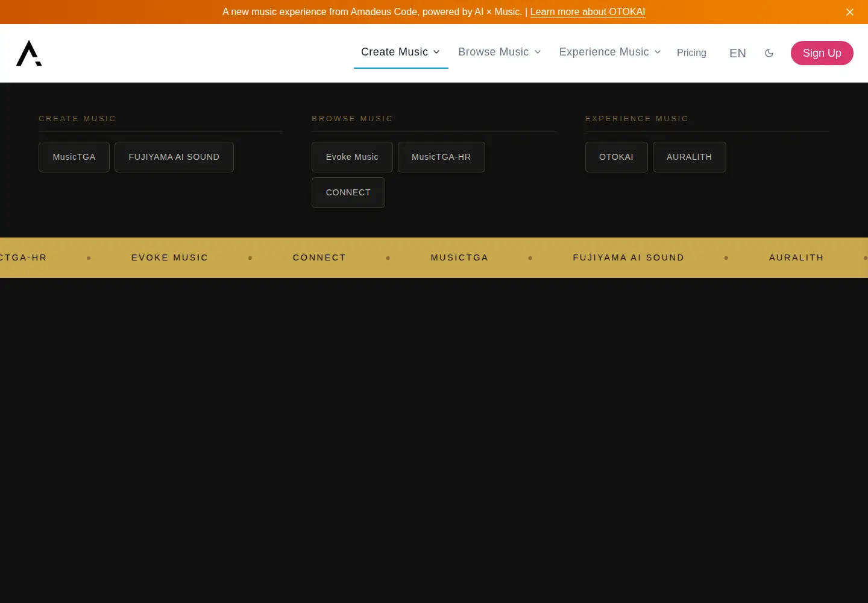868x603 pixels.
Task: Click the BROWSE MUSIC section heading
Action: coord(352,119)
